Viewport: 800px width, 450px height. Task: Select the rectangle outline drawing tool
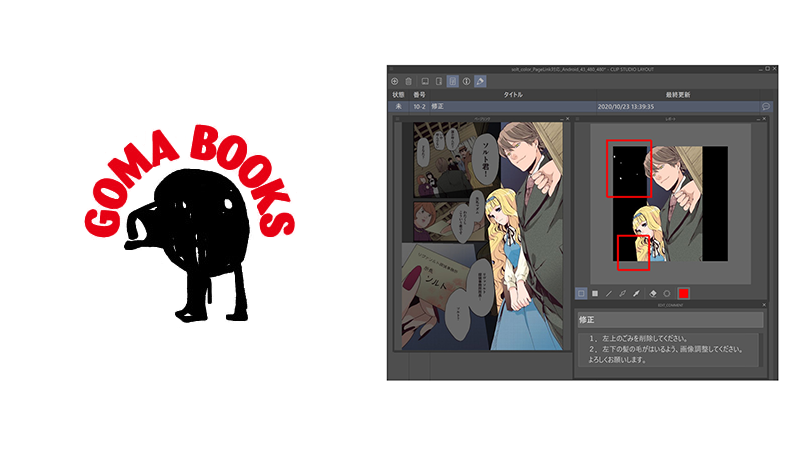(581, 293)
